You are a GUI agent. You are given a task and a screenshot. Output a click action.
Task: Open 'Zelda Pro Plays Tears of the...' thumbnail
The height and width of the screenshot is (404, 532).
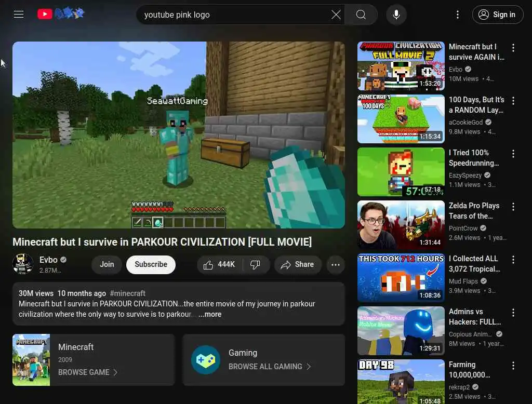tap(401, 224)
